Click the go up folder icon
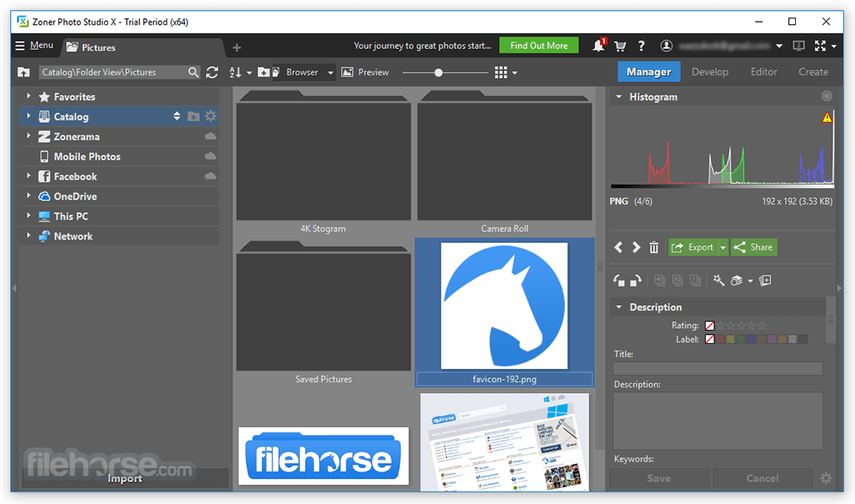The height and width of the screenshot is (504, 855). coord(23,72)
